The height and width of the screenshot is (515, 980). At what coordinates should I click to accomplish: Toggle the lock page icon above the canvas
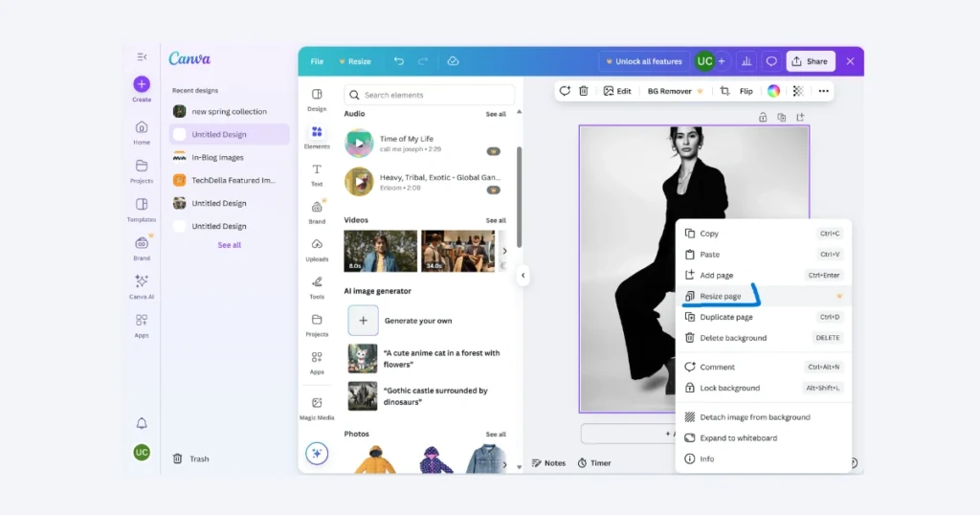763,118
